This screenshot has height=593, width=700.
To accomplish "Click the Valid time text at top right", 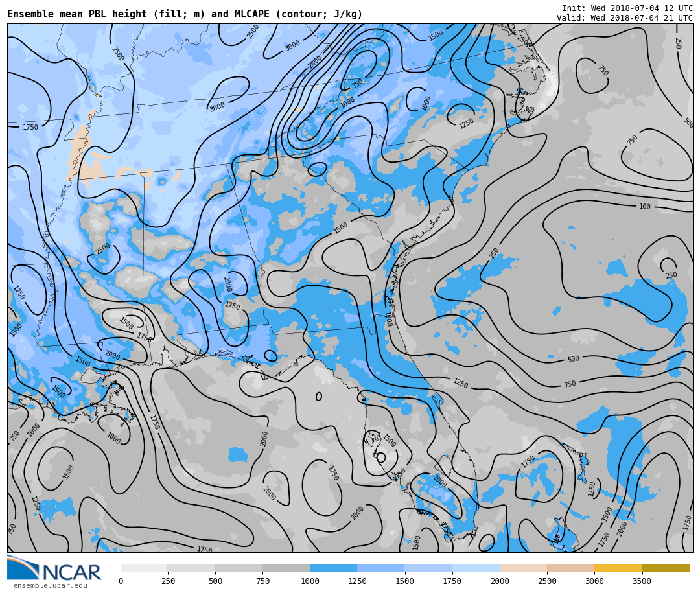I will [624, 18].
